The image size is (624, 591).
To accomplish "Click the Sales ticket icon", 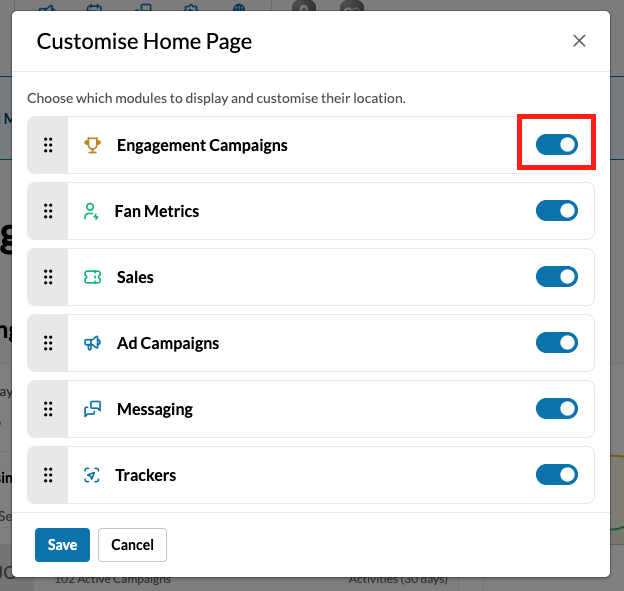I will click(92, 277).
